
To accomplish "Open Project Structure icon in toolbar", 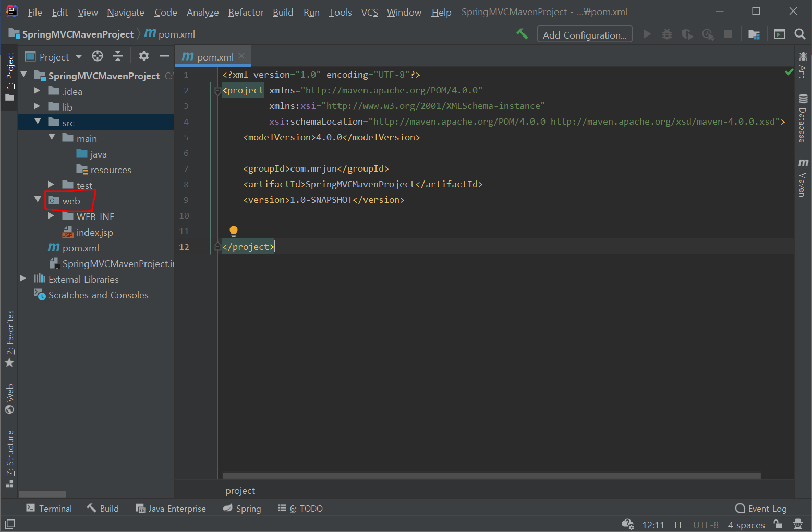I will (754, 34).
